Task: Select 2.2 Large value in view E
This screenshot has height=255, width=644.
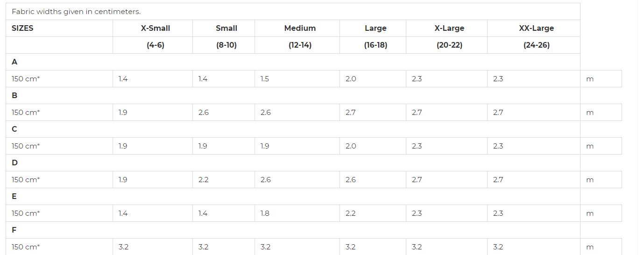Action: pyautogui.click(x=351, y=213)
